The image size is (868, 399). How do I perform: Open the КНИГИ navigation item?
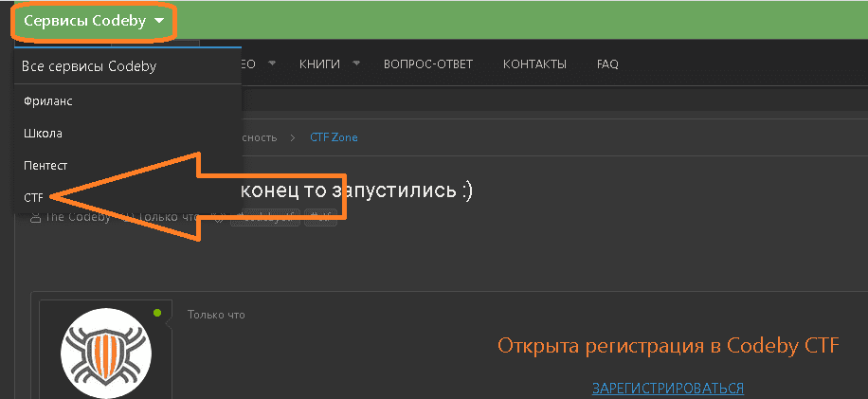tap(319, 64)
